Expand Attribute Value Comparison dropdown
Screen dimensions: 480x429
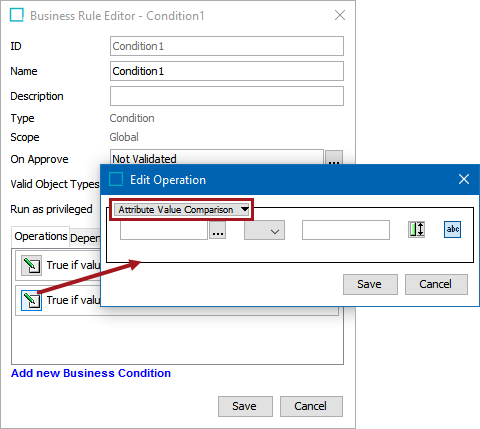[182, 210]
